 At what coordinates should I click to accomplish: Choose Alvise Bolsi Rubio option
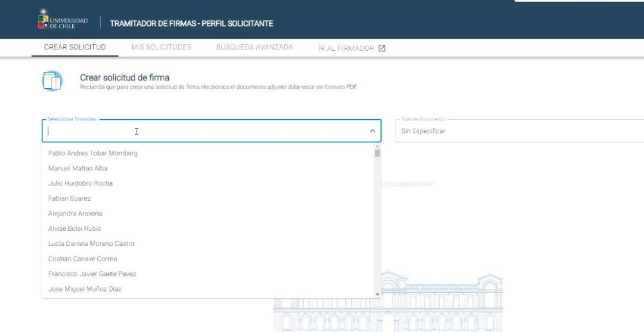tap(75, 228)
